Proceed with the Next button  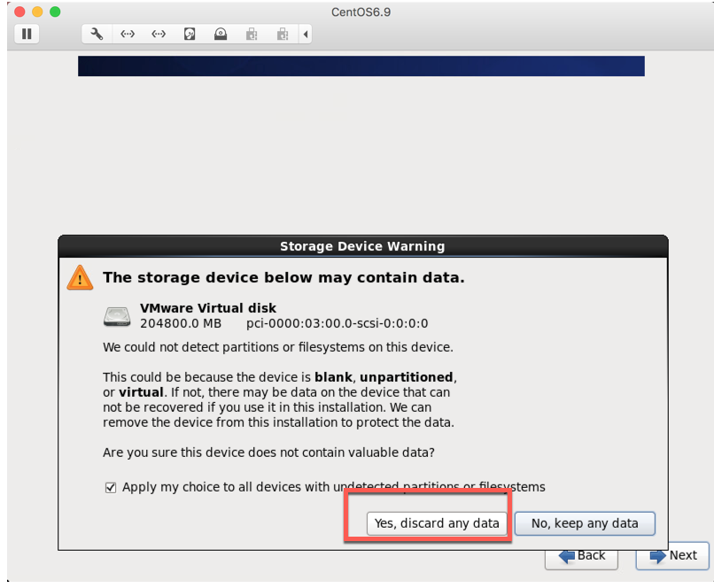pos(671,556)
